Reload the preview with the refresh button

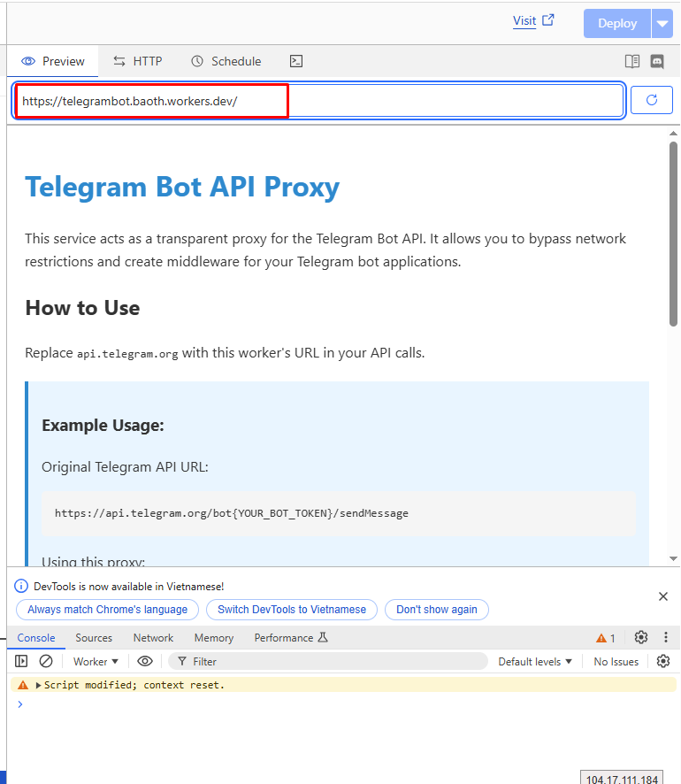click(x=652, y=100)
